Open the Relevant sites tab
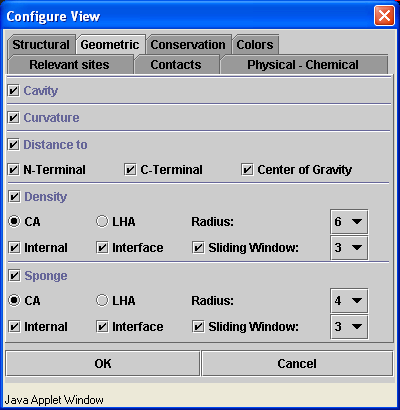The width and height of the screenshot is (400, 410). pos(69,65)
